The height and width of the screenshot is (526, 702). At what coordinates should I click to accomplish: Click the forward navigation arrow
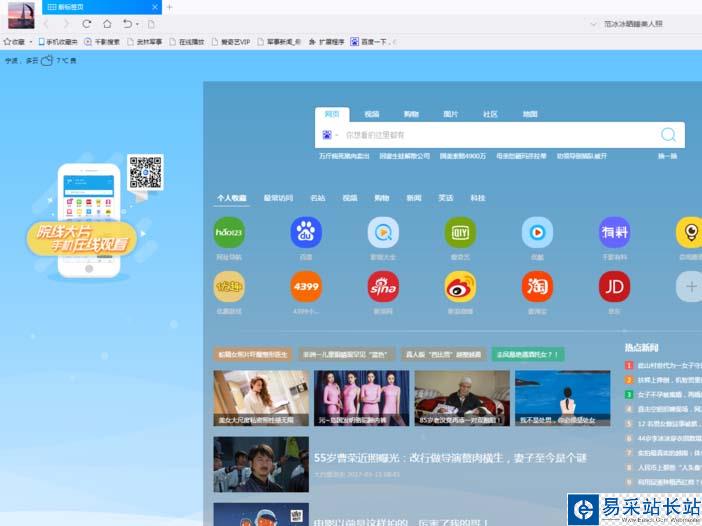pyautogui.click(x=66, y=24)
